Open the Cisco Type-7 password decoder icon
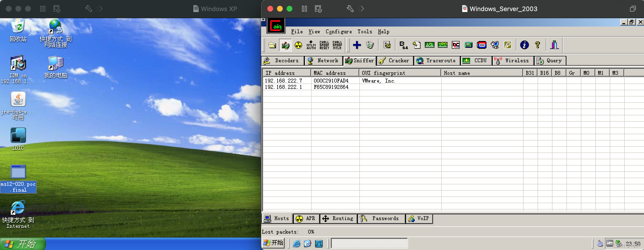644x250 pixels. (x=429, y=45)
